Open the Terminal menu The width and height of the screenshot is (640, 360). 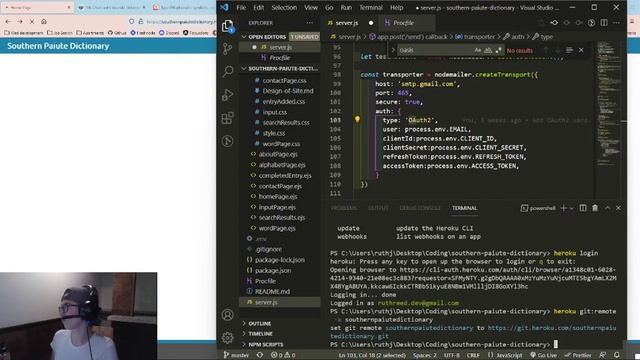(x=371, y=7)
